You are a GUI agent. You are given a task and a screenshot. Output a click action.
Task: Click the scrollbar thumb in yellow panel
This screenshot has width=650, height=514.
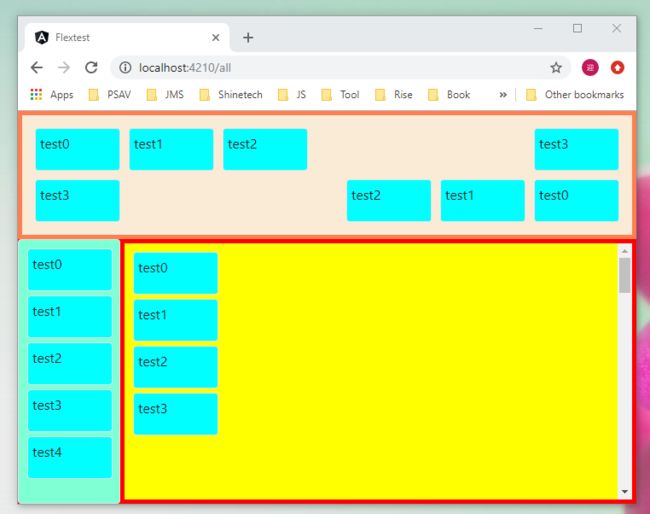(x=625, y=275)
